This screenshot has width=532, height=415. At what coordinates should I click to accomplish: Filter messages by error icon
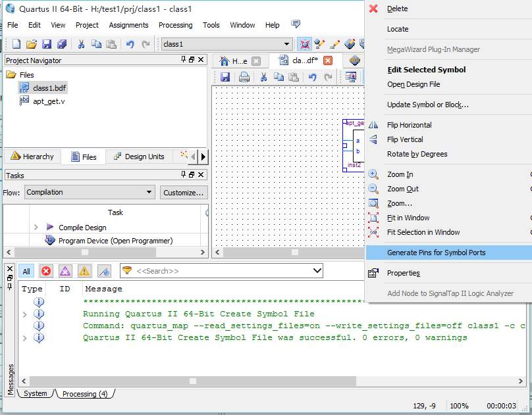(x=46, y=271)
